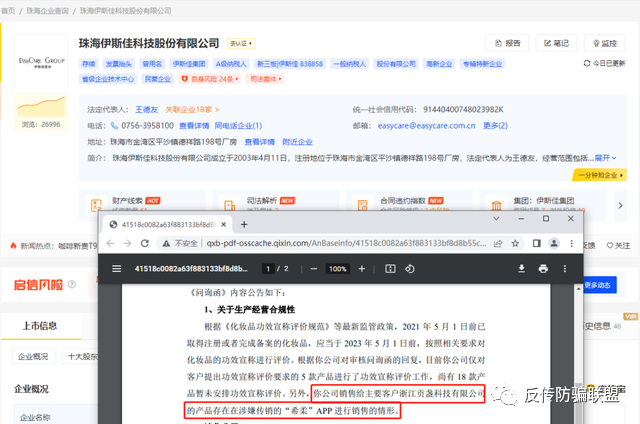Click the PDF page number field
Image resolution: width=640 pixels, height=424 pixels.
268,269
